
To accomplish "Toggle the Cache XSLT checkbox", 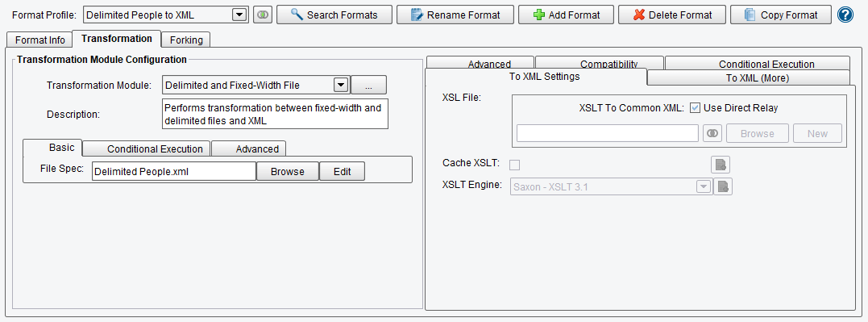I will (x=514, y=165).
